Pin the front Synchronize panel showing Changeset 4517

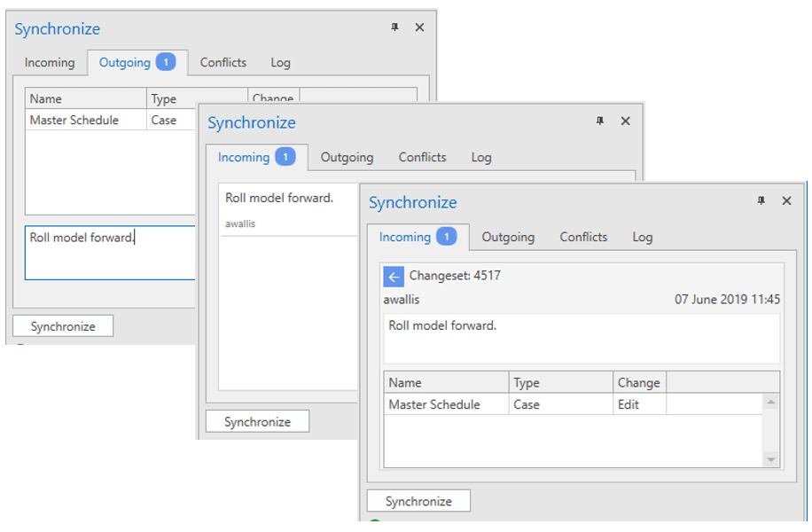(761, 201)
